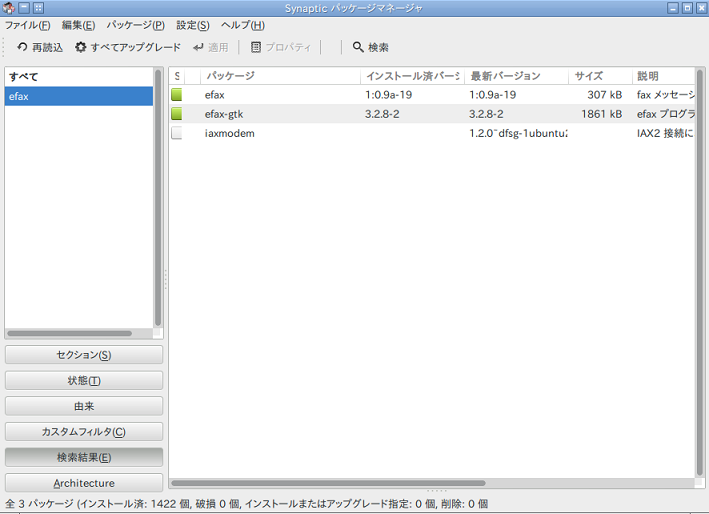709x514 pixels.
Task: Click the left filter list vertical scrollbar
Action: pyautogui.click(x=158, y=197)
